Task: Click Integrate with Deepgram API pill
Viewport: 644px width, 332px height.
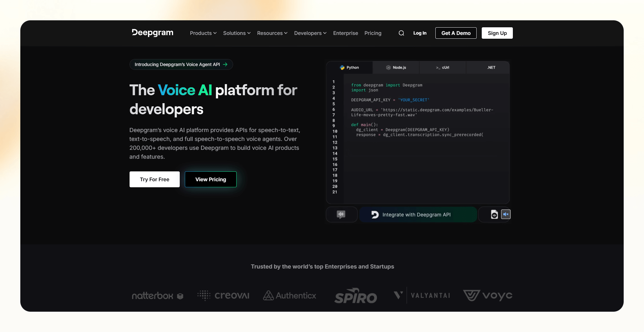Action: click(418, 215)
